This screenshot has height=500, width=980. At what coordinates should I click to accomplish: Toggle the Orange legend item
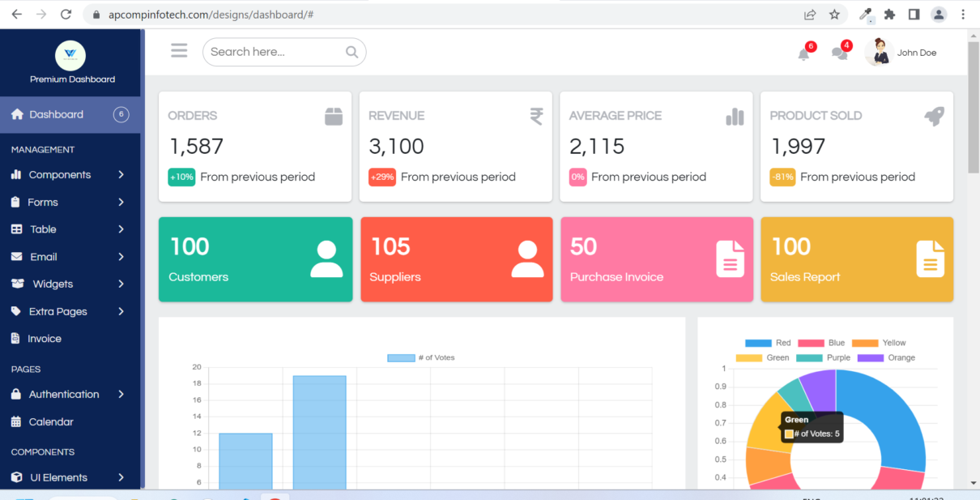pos(887,357)
